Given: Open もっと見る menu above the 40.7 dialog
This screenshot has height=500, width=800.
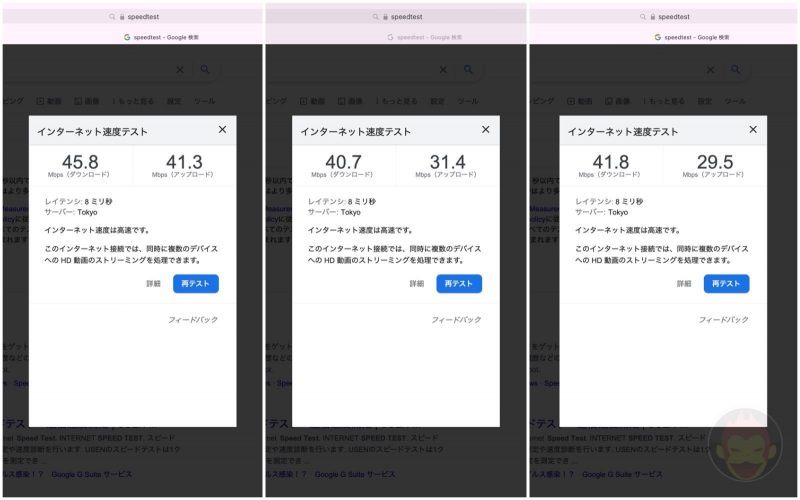Looking at the screenshot, I should click(x=396, y=101).
